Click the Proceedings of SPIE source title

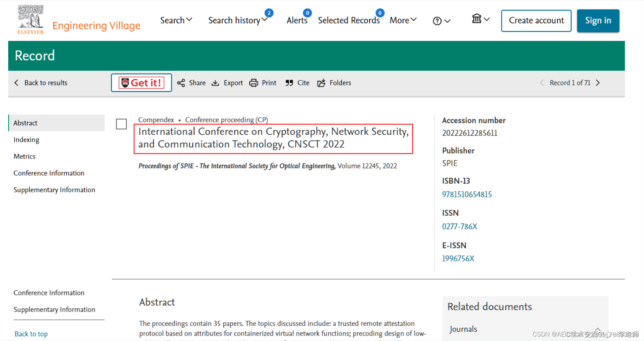237,166
